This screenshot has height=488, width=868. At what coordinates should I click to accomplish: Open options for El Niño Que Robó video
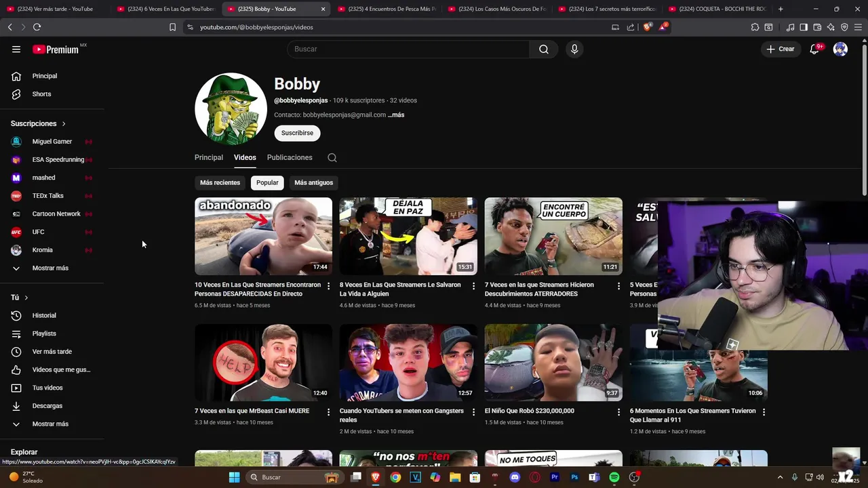[x=618, y=412]
